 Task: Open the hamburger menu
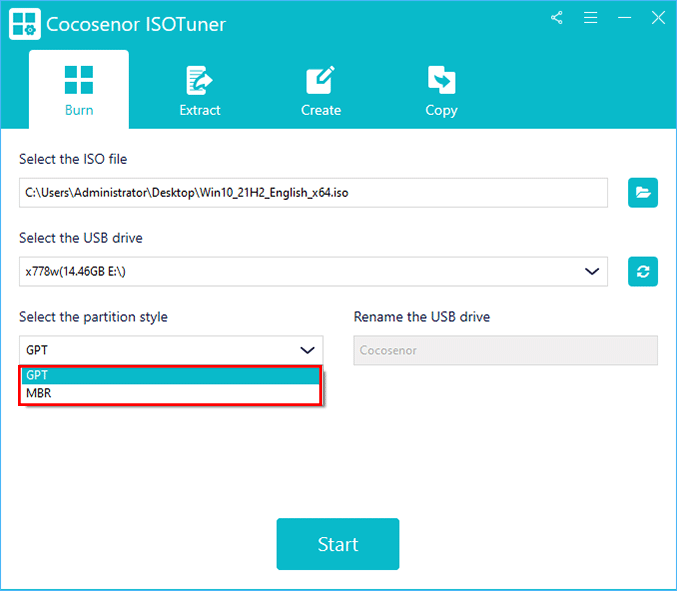pos(590,18)
